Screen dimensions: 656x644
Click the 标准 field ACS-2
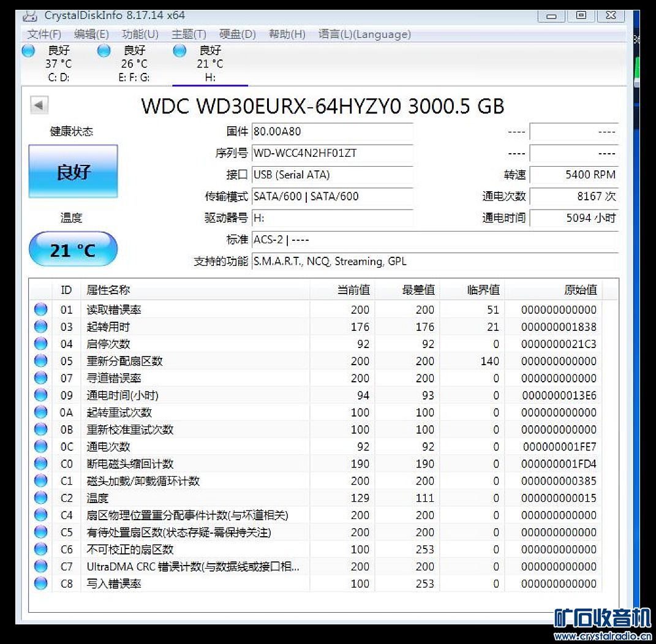tap(435, 240)
